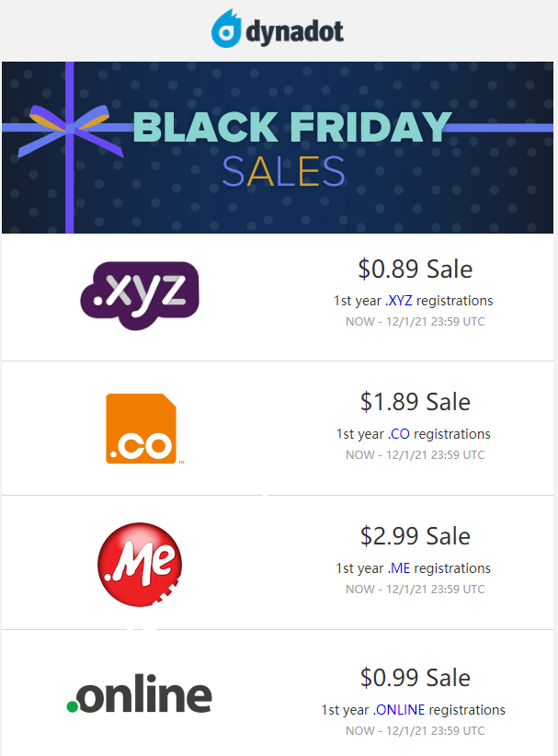Screen dimensions: 558x756
Task: Click the .online domain logo
Action: 140,696
